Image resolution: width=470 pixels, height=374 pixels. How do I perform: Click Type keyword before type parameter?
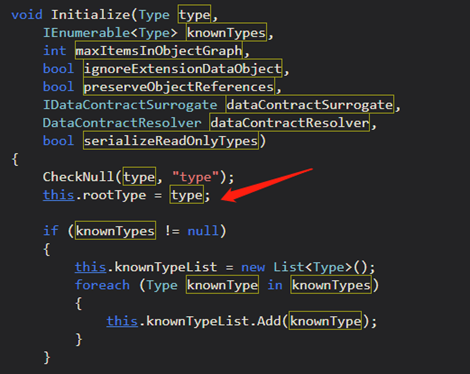(x=154, y=15)
